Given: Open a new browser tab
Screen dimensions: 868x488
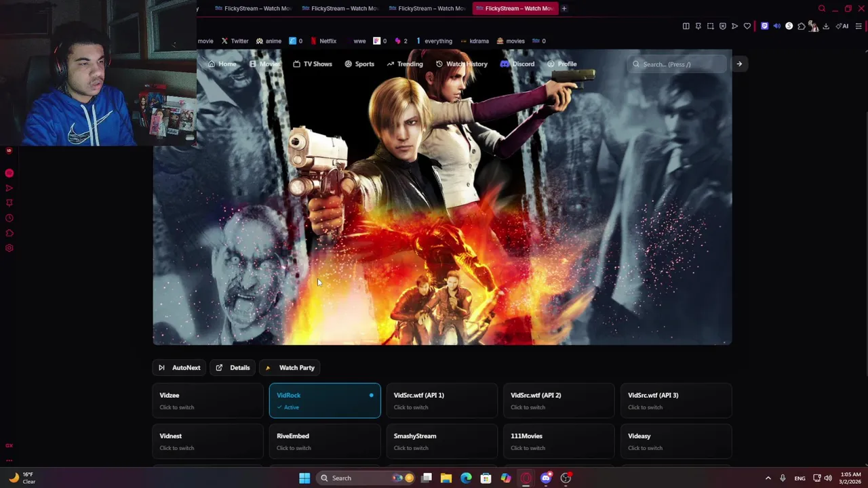Looking at the screenshot, I should 564,8.
